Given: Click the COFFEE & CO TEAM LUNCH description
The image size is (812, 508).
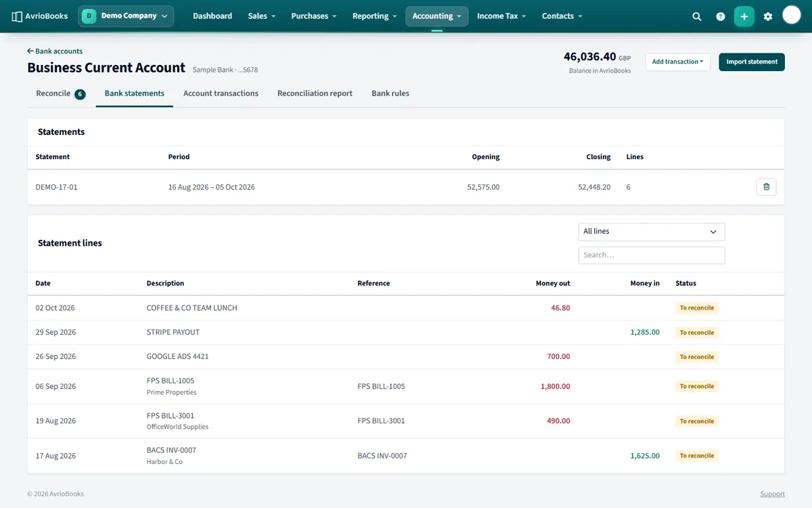Looking at the screenshot, I should (192, 308).
